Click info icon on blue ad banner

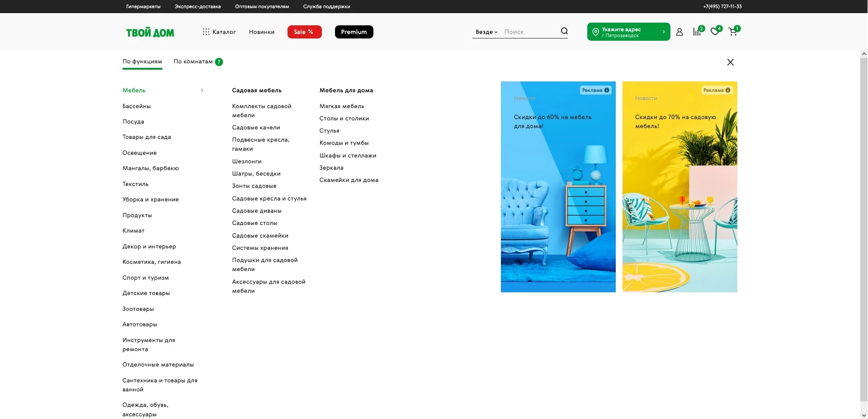(x=607, y=90)
